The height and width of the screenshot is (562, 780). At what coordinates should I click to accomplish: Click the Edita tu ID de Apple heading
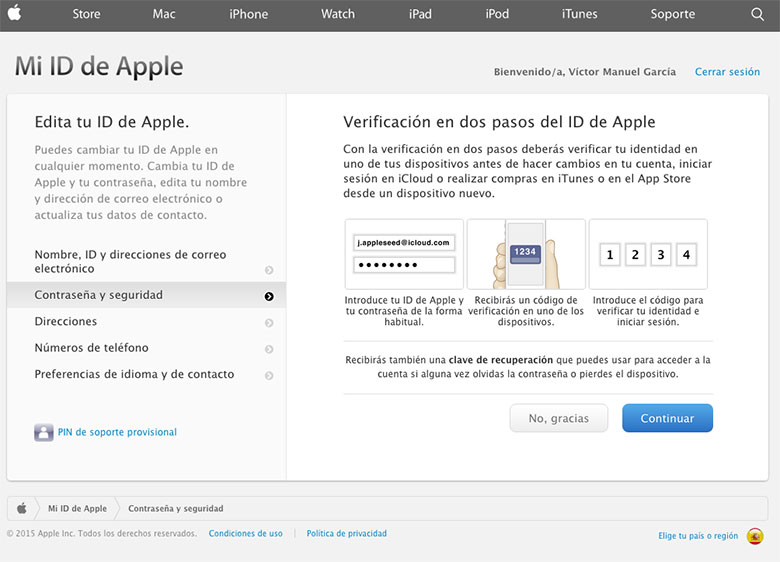click(112, 122)
